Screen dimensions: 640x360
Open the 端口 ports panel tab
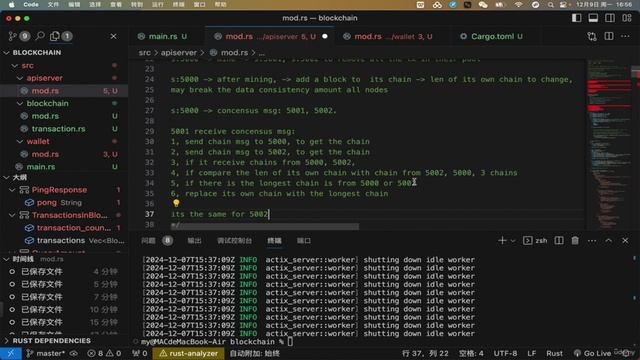click(304, 241)
